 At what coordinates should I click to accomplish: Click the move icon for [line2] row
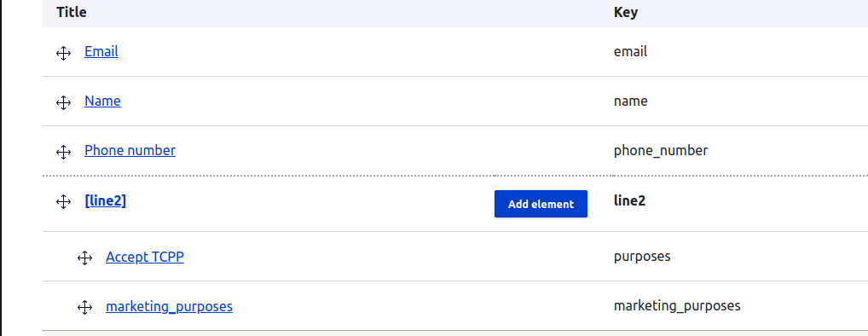[x=64, y=201]
